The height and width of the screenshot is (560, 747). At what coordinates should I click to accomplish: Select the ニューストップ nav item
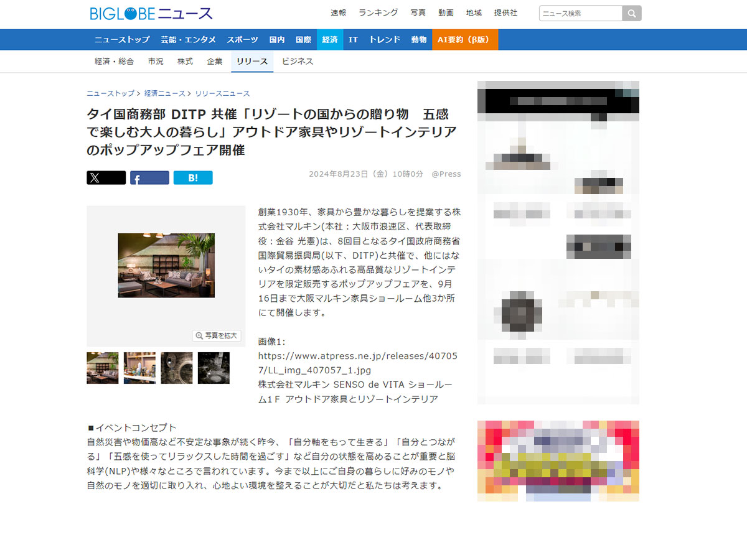122,40
